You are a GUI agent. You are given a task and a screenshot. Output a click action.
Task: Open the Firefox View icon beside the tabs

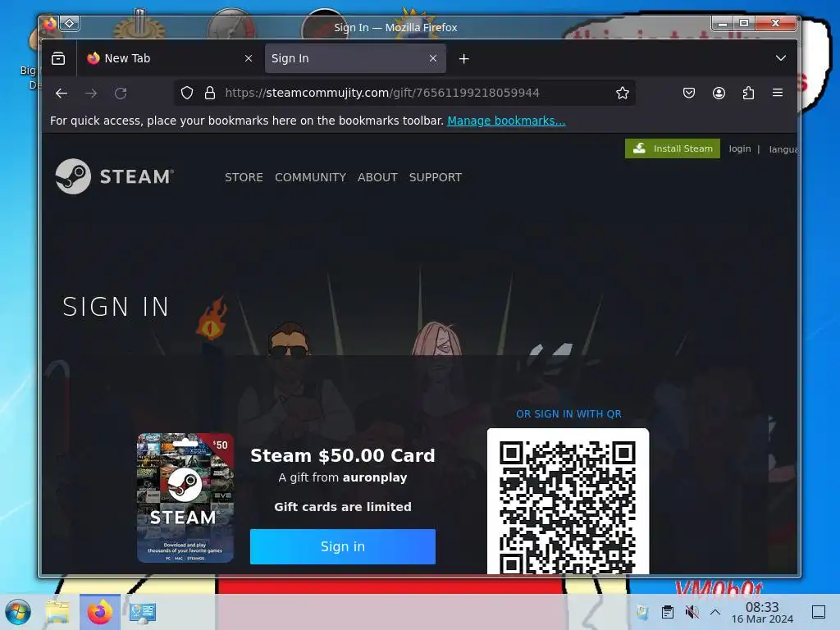point(58,58)
